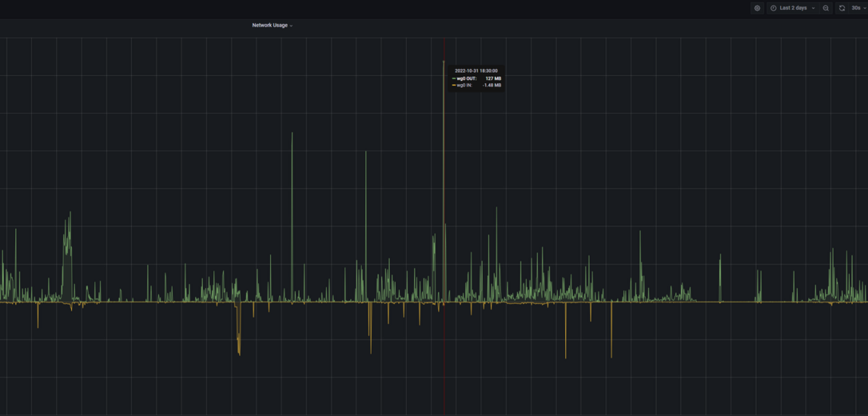Viewport: 868px width, 416px height.
Task: Click the chevron beside Network Usage title
Action: pyautogui.click(x=291, y=26)
